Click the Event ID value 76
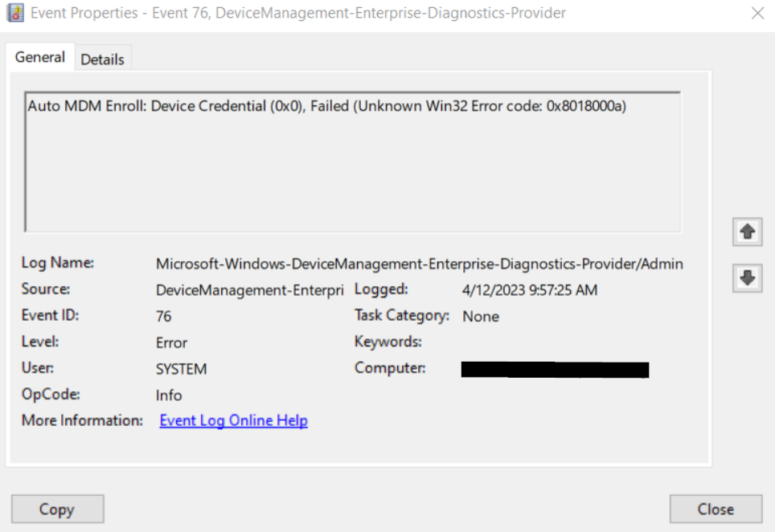This screenshot has height=532, width=775. 164,317
